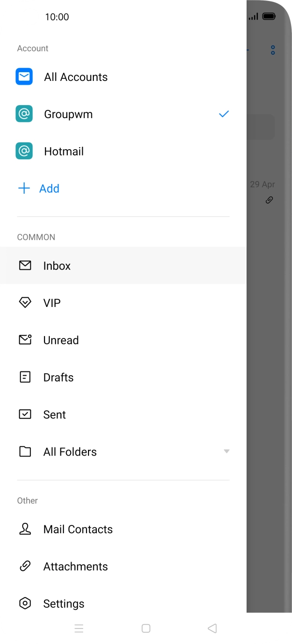
Task: Open the VIP mail section
Action: [x=52, y=303]
